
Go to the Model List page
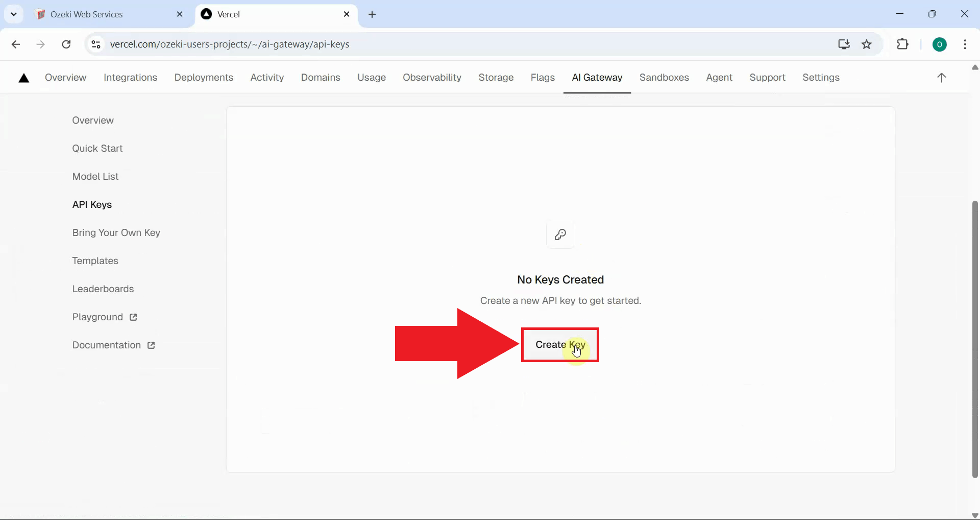[x=95, y=176]
